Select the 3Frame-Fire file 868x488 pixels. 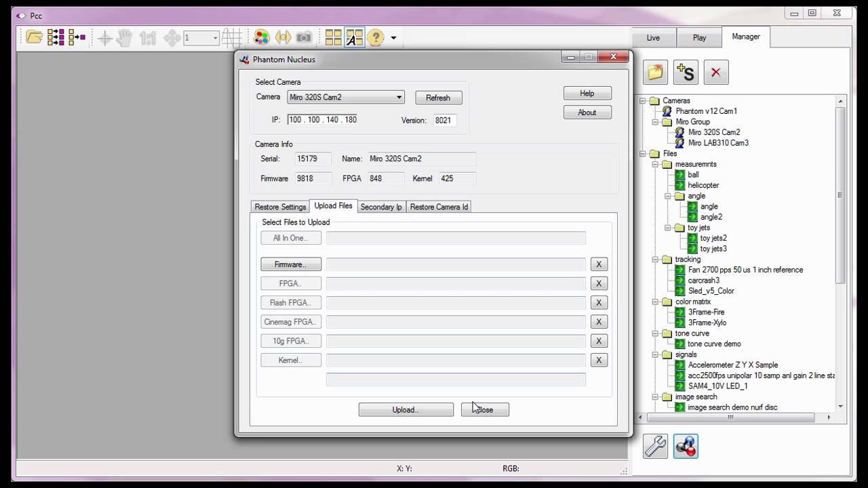click(x=707, y=312)
